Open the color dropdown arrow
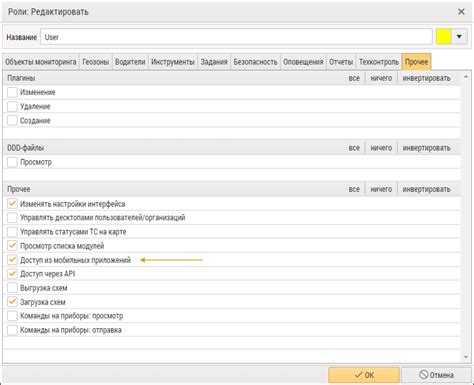The image size is (474, 385). click(x=459, y=37)
